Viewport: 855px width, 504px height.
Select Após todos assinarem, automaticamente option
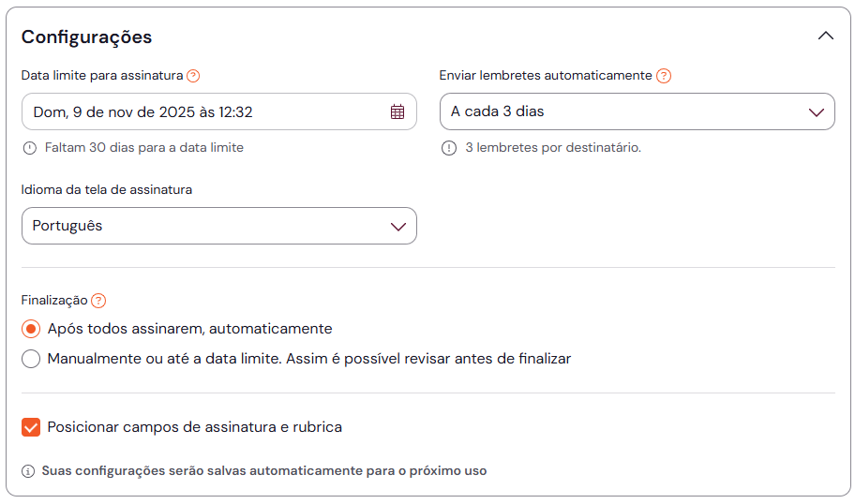pos(31,329)
